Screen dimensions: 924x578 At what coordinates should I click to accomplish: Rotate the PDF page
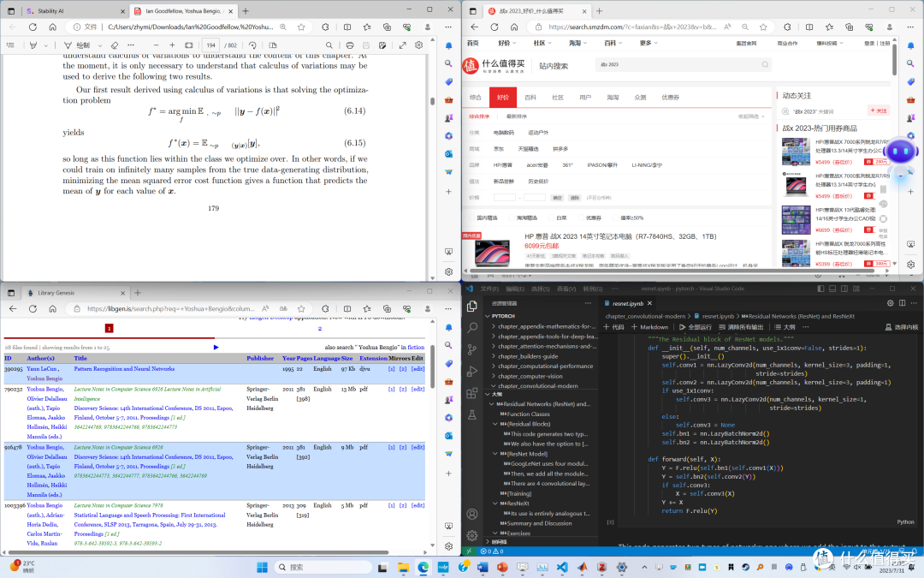pyautogui.click(x=252, y=45)
